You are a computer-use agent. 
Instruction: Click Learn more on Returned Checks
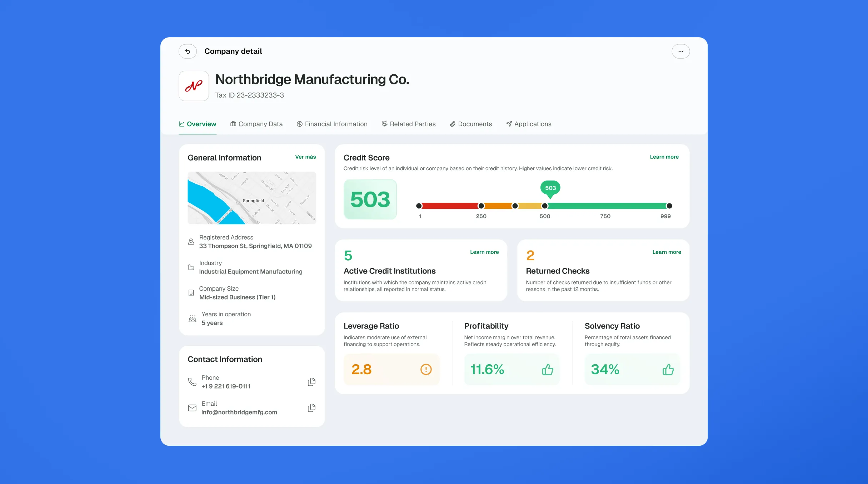pos(667,252)
